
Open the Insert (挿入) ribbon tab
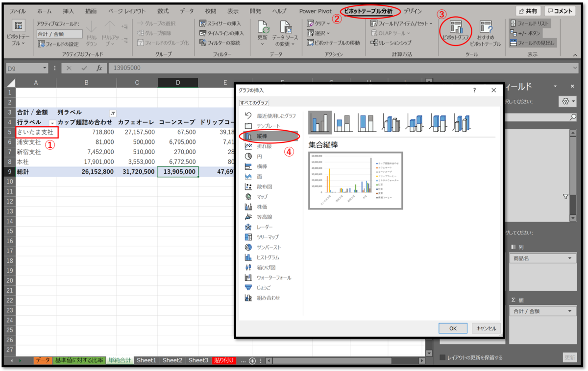pyautogui.click(x=69, y=11)
